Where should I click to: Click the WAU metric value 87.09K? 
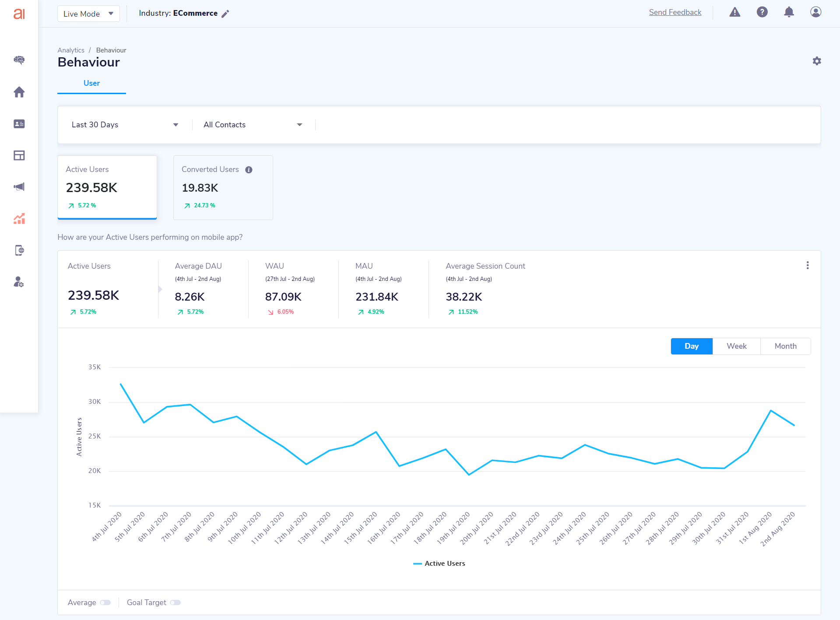coord(283,297)
